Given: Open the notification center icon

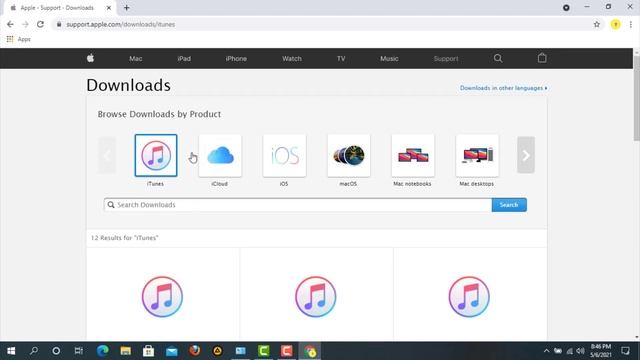Looking at the screenshot, I should 625,351.
